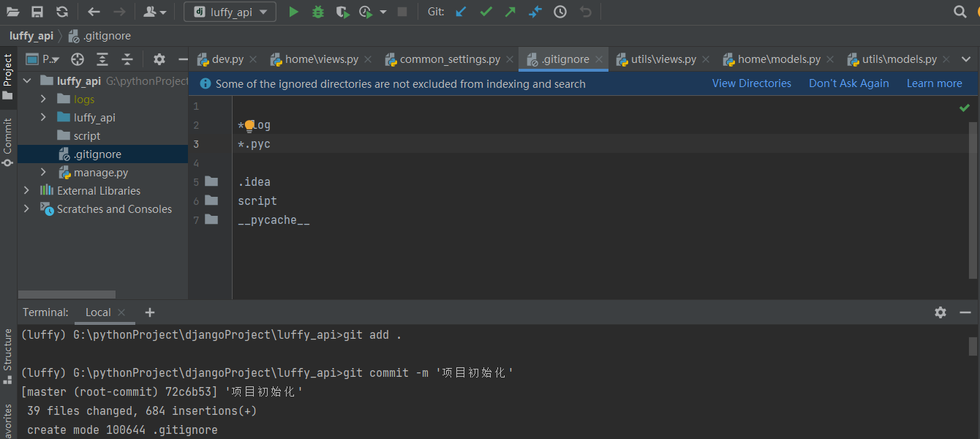980x439 pixels.
Task: Run with coverage shield icon
Action: [342, 12]
